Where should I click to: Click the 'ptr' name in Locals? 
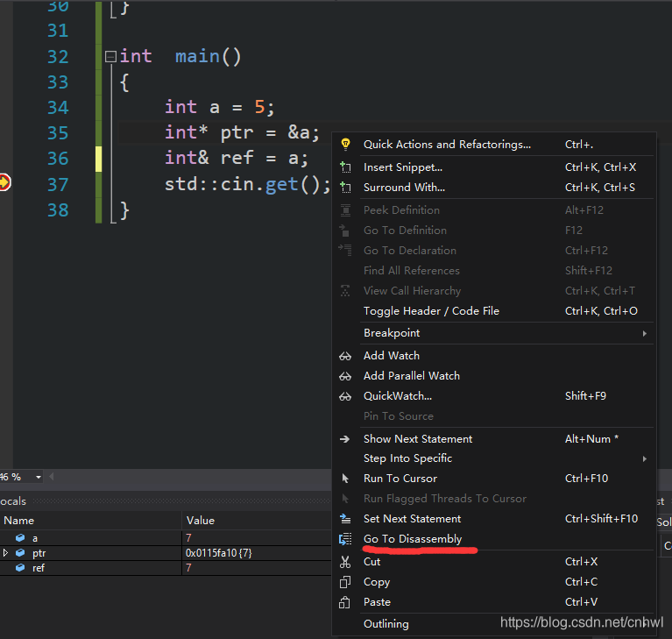coord(39,553)
